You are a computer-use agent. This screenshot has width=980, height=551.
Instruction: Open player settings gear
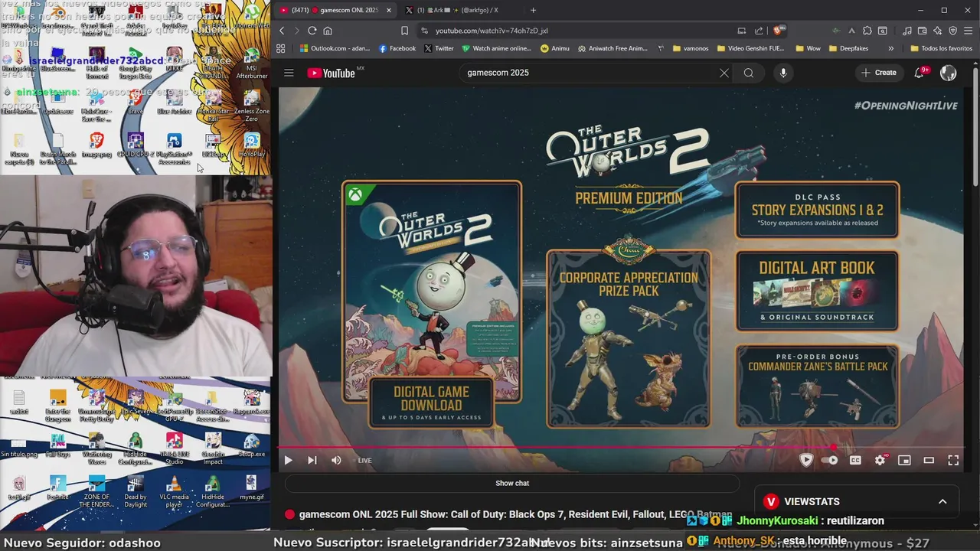click(x=880, y=460)
